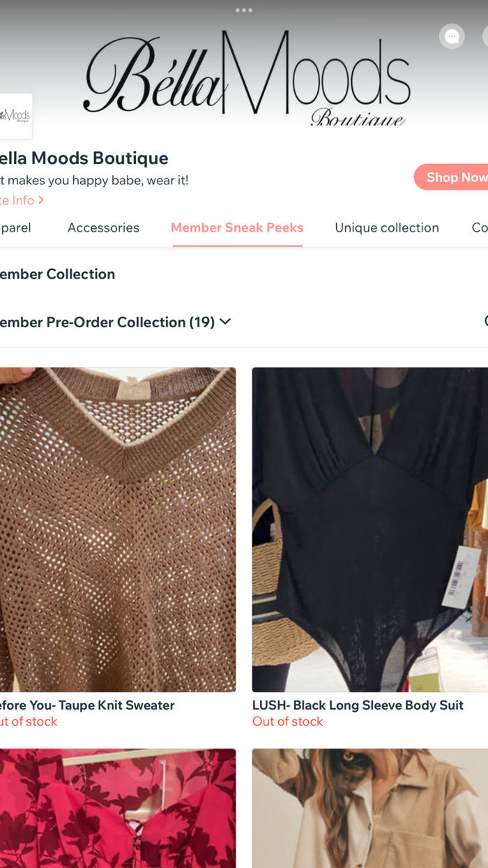Open the Unique collection tab
This screenshot has width=488, height=868.
(x=387, y=227)
